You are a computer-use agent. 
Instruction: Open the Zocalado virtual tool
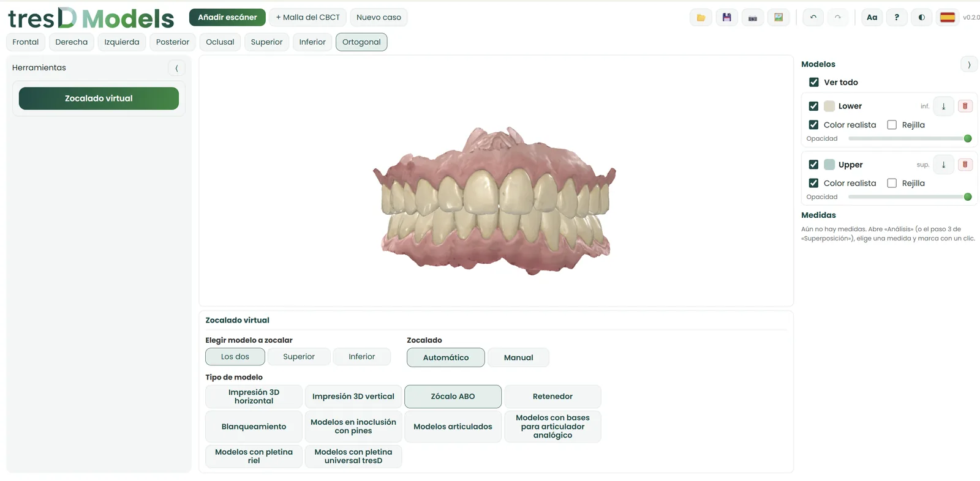coord(99,99)
